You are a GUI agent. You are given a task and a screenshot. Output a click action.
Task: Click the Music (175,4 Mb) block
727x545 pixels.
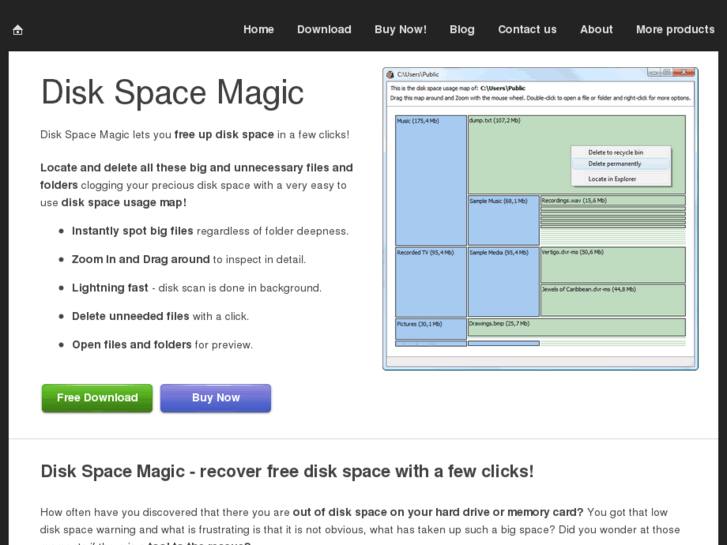coord(431,180)
